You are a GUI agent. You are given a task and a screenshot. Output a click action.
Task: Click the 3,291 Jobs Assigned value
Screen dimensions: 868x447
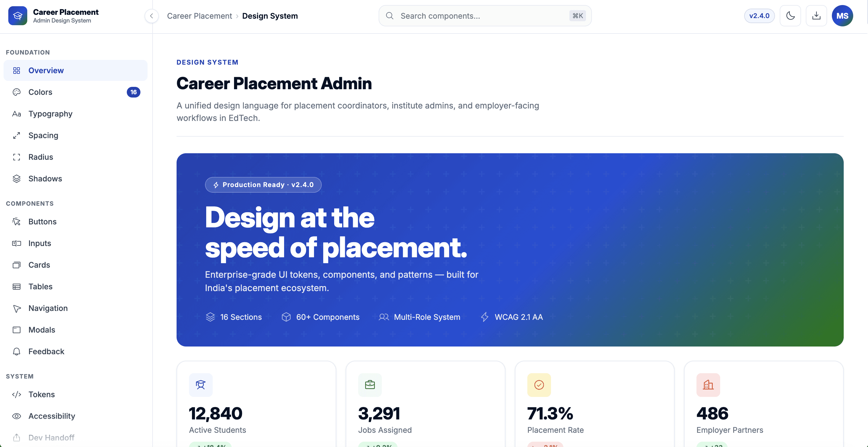[379, 413]
